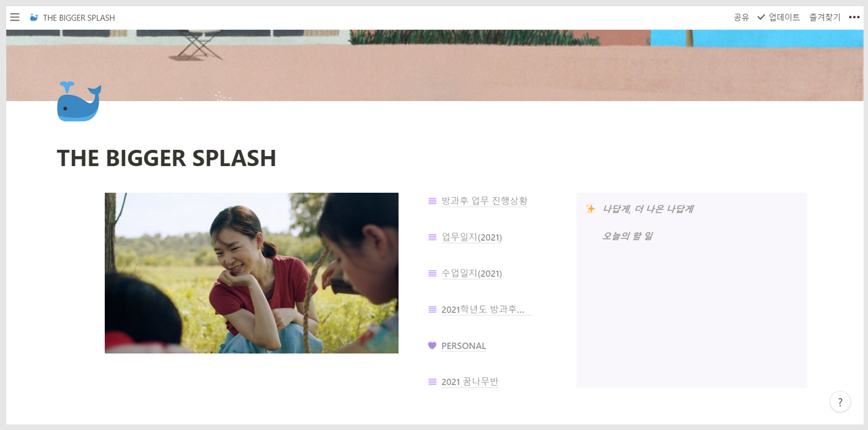This screenshot has width=868, height=430.
Task: Click the THE BIGGER SPLASH page title
Action: (167, 158)
